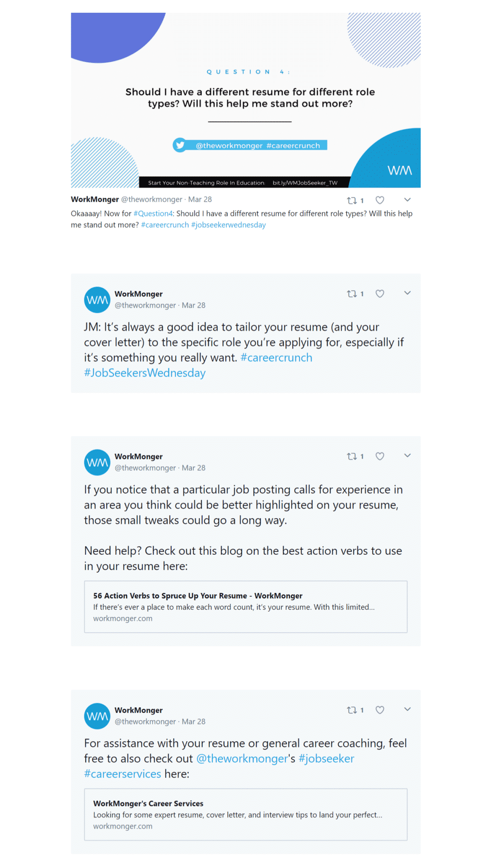Click Twitter bird icon in question banner
Viewport: 491px width, 868px height.
pyautogui.click(x=180, y=145)
